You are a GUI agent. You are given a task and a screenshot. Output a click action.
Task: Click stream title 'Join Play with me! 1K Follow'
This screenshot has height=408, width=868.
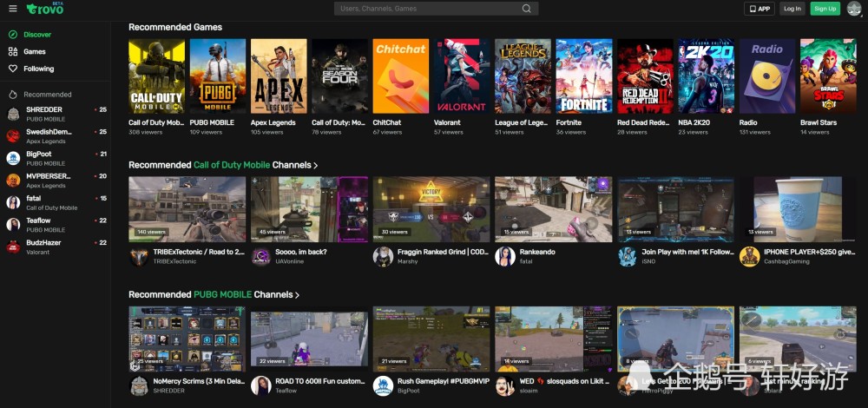[687, 252]
